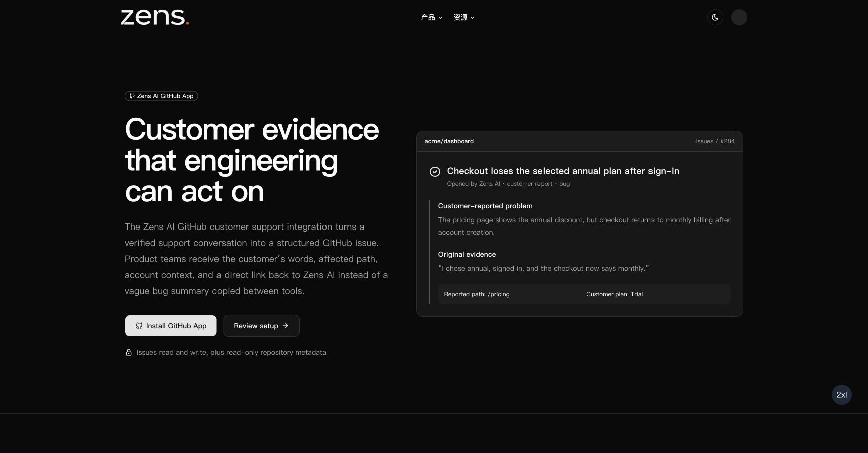Click the 'Original evidence' heading
The height and width of the screenshot is (453, 868).
pyautogui.click(x=467, y=254)
